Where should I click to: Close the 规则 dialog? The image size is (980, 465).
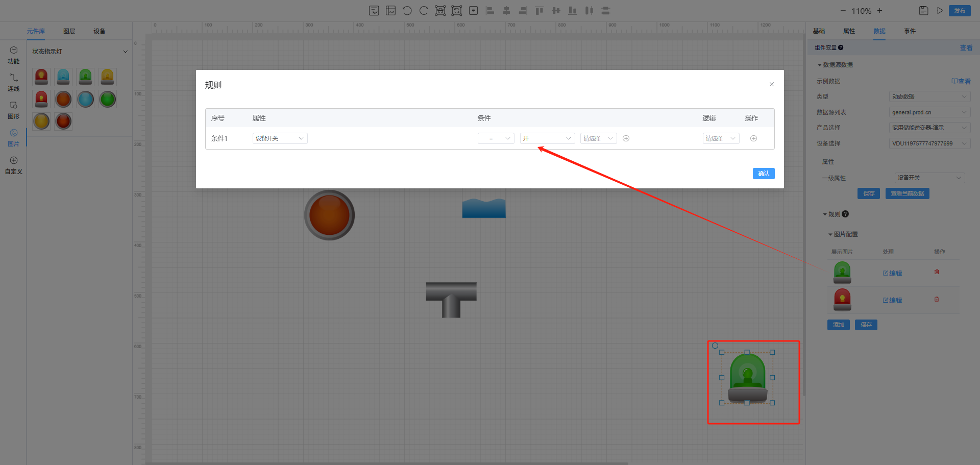pos(771,85)
